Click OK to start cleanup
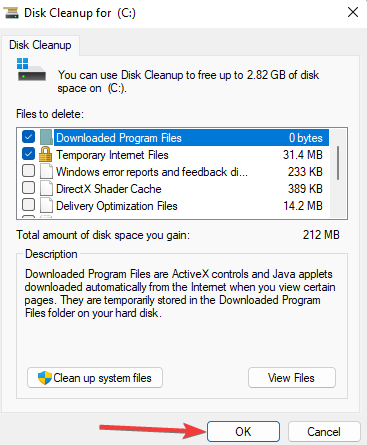 243,432
